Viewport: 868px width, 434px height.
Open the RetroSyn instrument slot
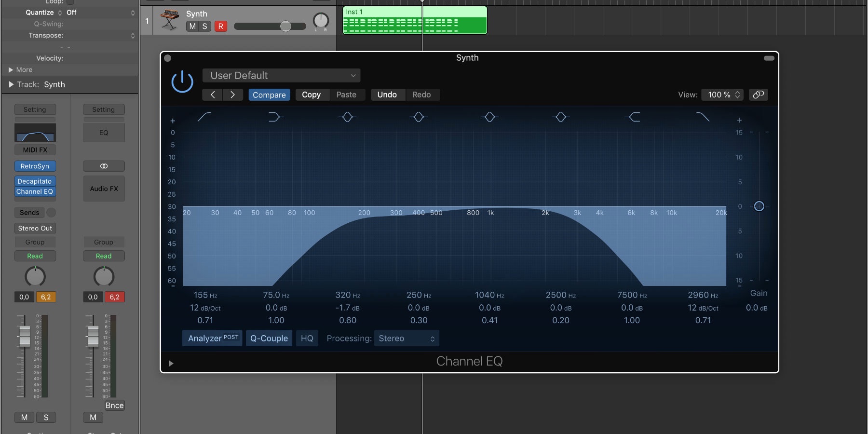tap(35, 166)
